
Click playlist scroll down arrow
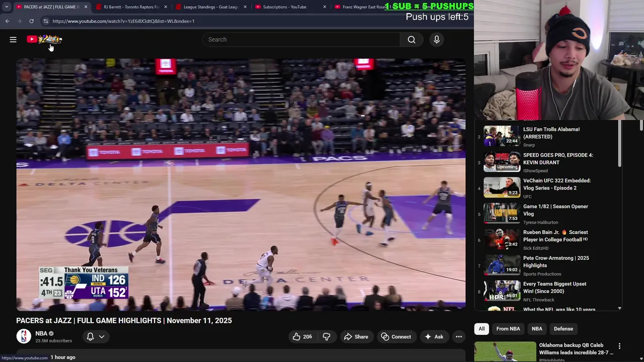[619, 308]
